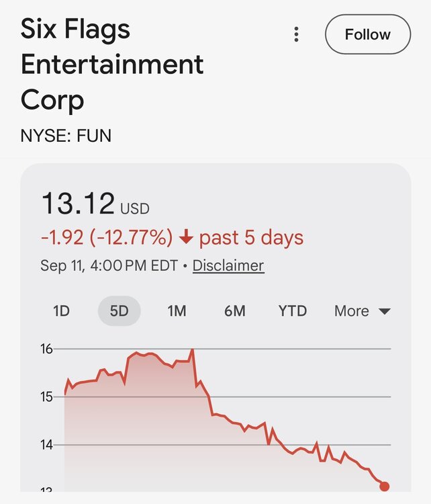Click the NYSE: FUN ticker label
This screenshot has width=431, height=504.
tap(66, 136)
